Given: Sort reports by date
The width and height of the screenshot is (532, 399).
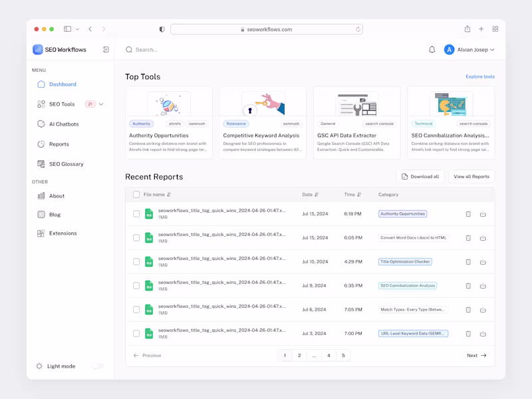Looking at the screenshot, I should 317,194.
